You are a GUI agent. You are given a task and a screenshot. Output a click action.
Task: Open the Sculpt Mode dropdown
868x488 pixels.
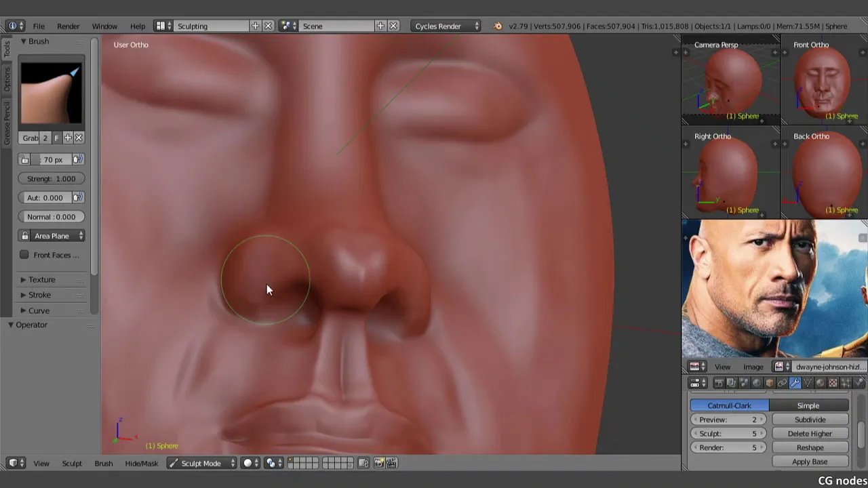click(201, 463)
